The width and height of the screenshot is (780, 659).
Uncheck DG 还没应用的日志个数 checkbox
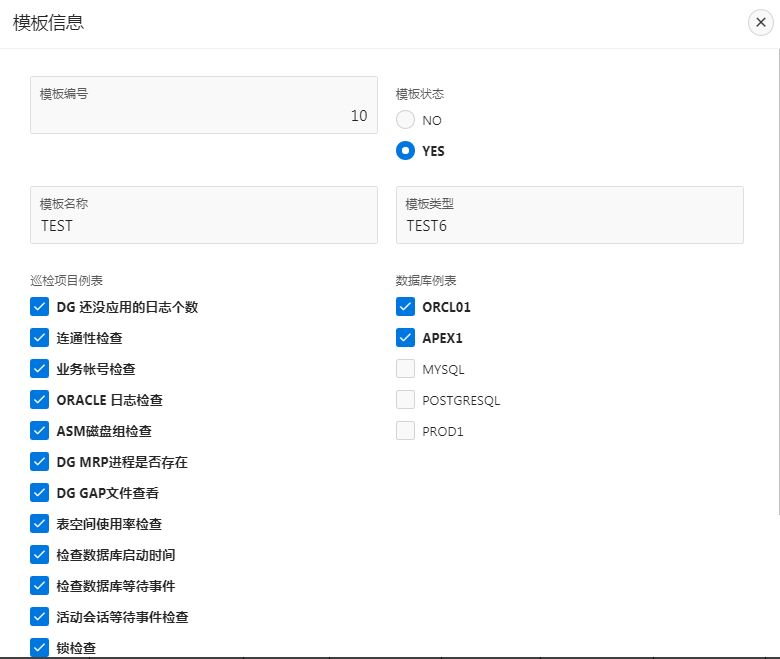click(x=40, y=307)
